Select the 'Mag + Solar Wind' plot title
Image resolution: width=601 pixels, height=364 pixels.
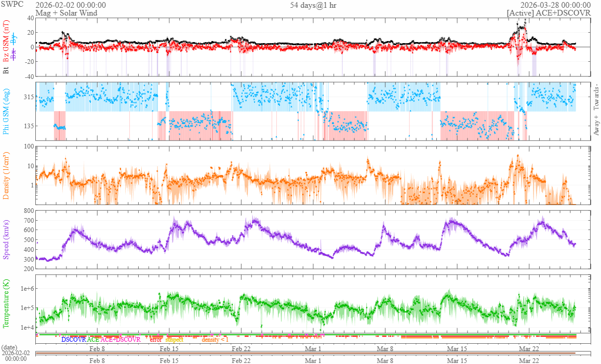coord(66,12)
